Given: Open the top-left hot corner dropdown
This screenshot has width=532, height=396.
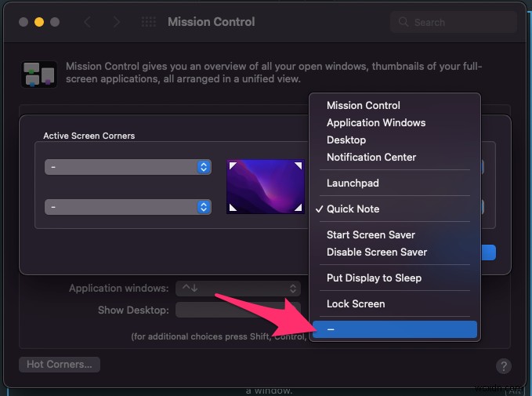Looking at the screenshot, I should point(128,167).
